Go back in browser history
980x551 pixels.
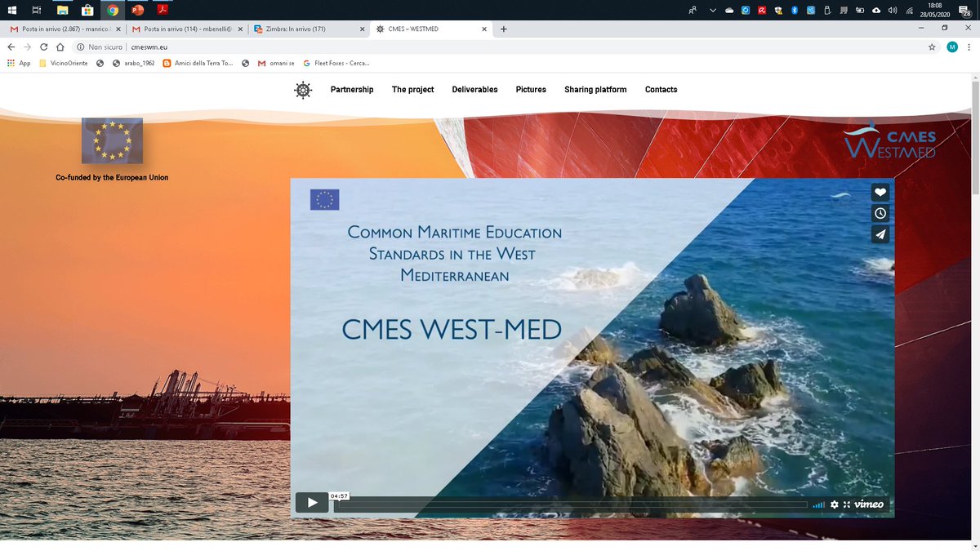(11, 47)
